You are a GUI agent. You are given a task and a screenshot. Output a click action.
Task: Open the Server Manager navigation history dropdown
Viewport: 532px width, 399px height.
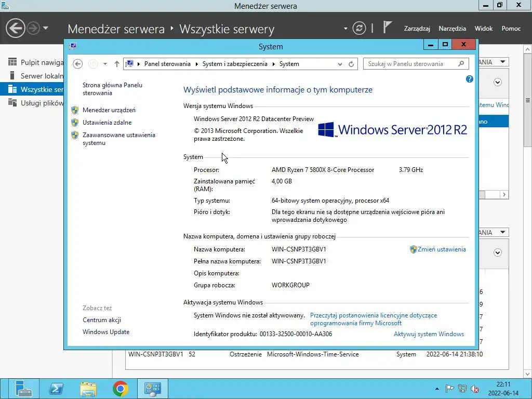tap(46, 28)
